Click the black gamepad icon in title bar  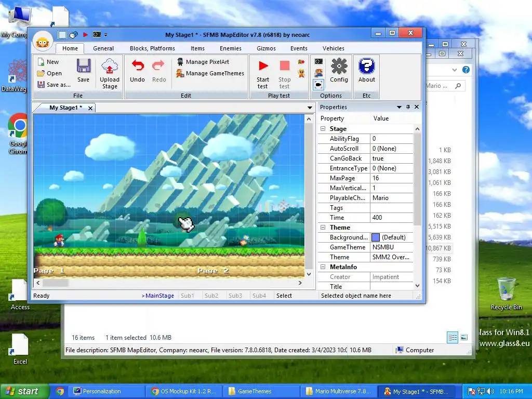[97, 34]
